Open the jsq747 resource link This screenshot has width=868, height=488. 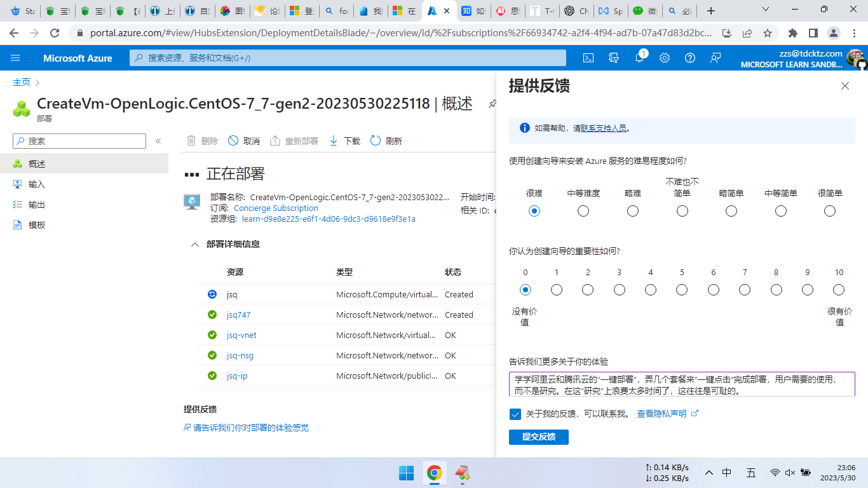(238, 315)
